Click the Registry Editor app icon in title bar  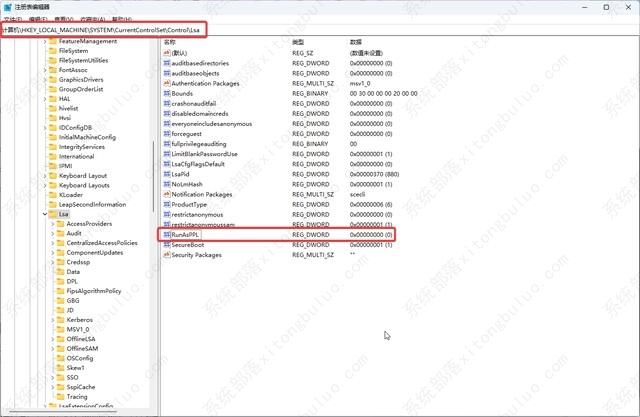coord(8,7)
